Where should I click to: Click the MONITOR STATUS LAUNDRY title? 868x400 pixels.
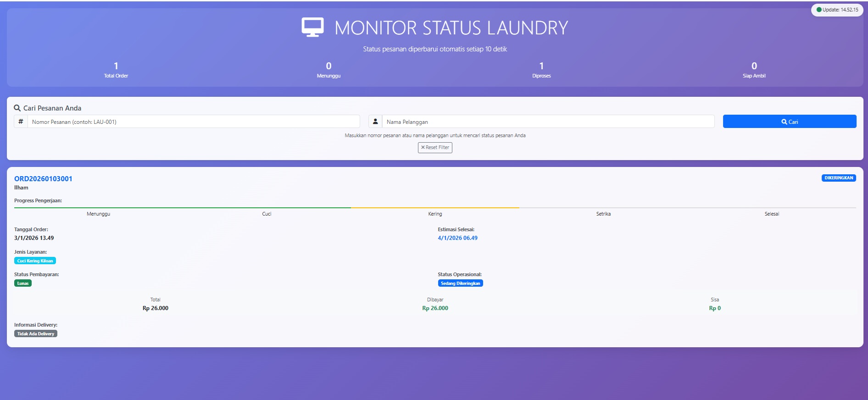tap(451, 28)
